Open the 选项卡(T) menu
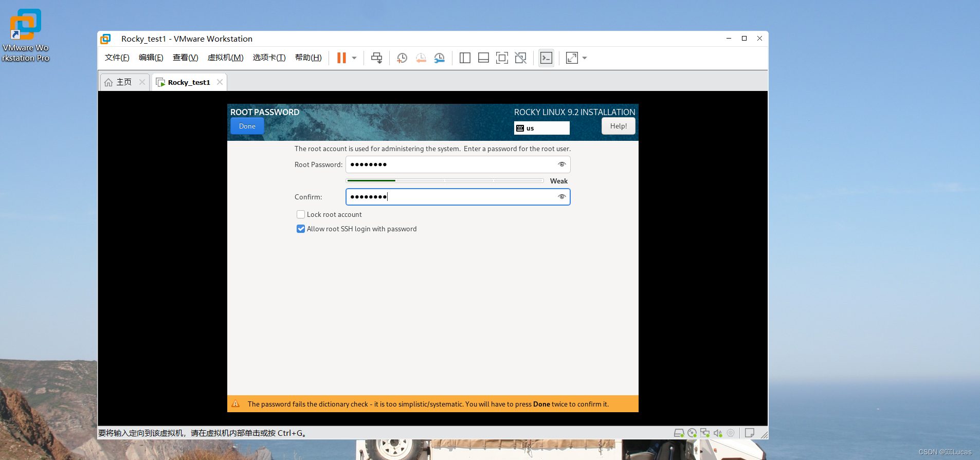Viewport: 980px width, 460px height. [x=269, y=58]
